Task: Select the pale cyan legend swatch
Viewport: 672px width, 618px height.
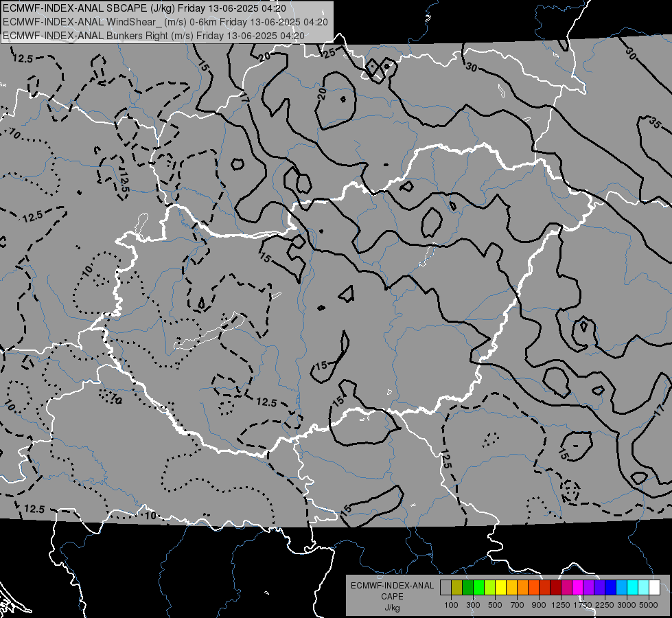Action: 644,587
